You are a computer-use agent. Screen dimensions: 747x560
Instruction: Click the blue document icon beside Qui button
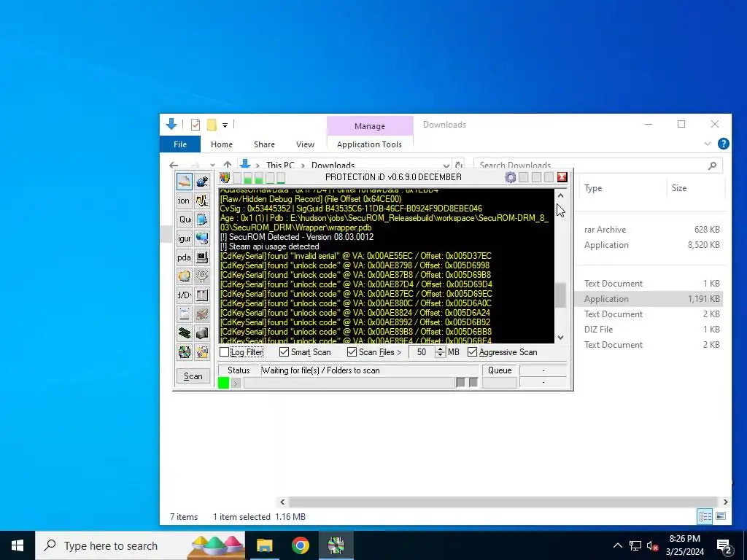point(202,219)
